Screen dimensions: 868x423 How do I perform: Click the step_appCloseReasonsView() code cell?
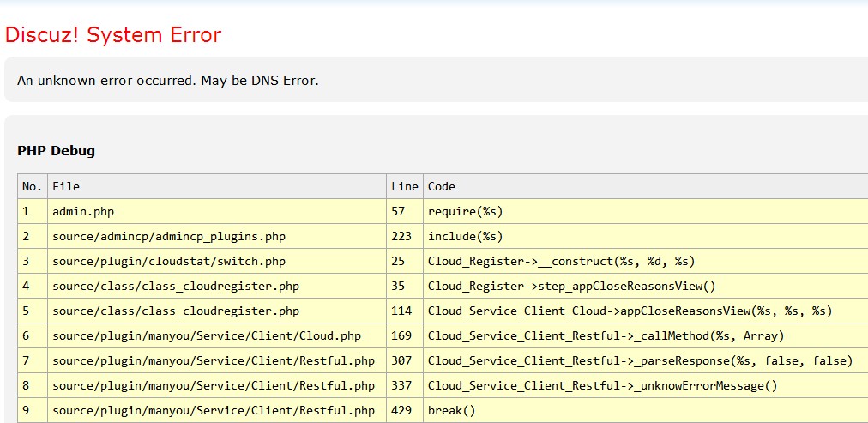click(571, 286)
